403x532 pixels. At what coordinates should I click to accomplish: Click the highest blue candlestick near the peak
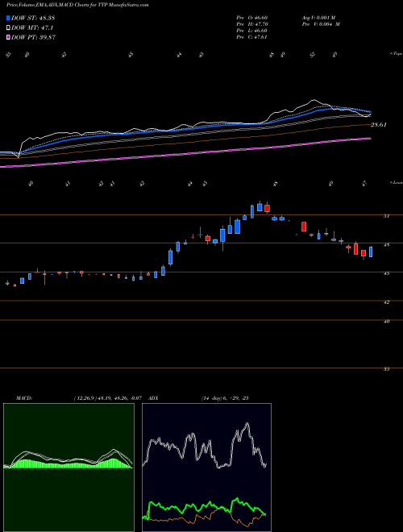pos(260,206)
